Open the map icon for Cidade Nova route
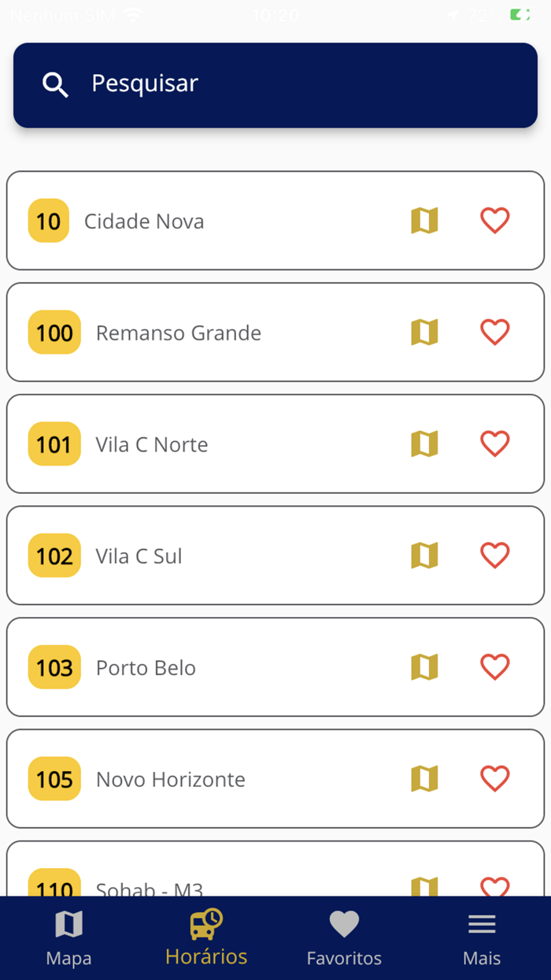 point(424,221)
